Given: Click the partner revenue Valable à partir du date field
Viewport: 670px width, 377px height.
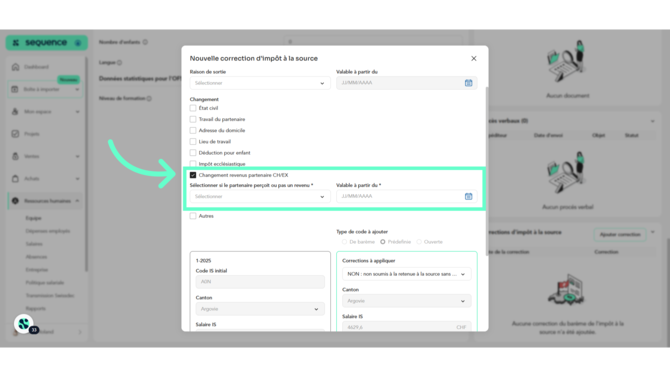Looking at the screenshot, I should click(406, 197).
